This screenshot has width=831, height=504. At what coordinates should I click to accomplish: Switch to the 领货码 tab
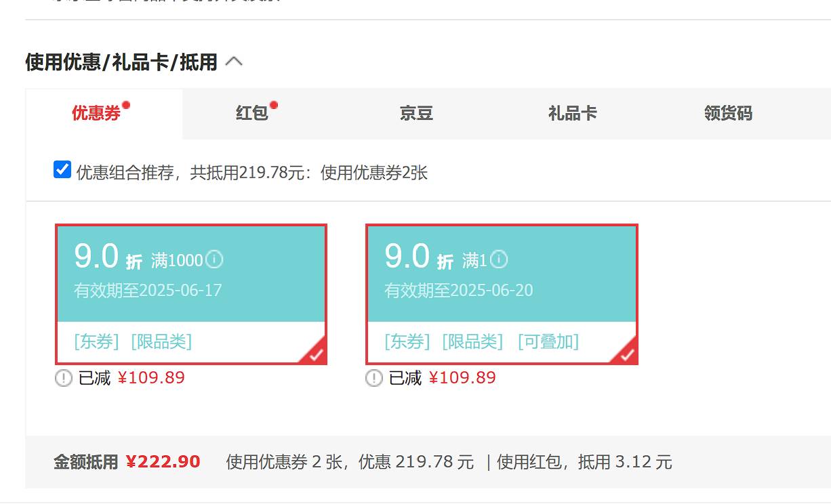pyautogui.click(x=728, y=113)
